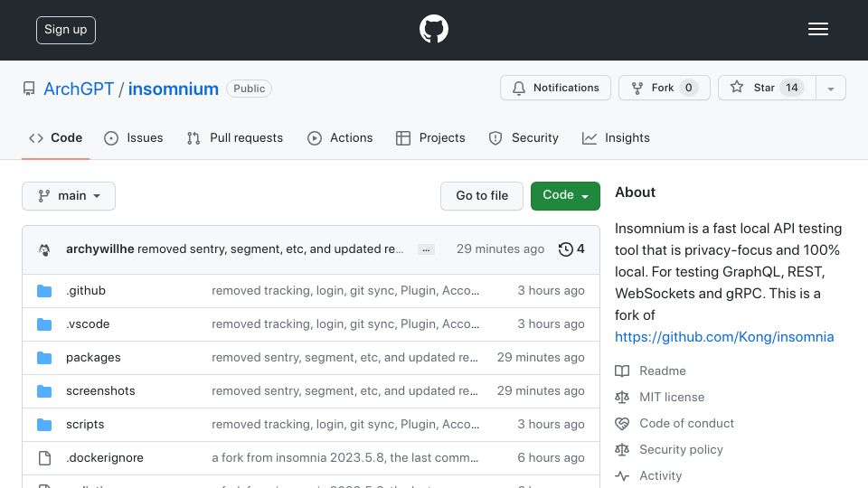Open the Kong/insomnia GitHub URL
Viewport: 868px width, 488px height.
pos(724,337)
